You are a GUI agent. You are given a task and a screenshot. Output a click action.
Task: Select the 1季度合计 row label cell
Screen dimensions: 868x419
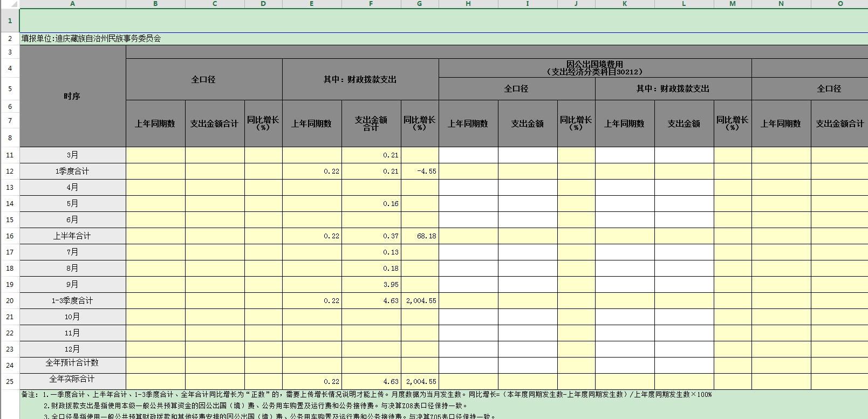[x=73, y=171]
